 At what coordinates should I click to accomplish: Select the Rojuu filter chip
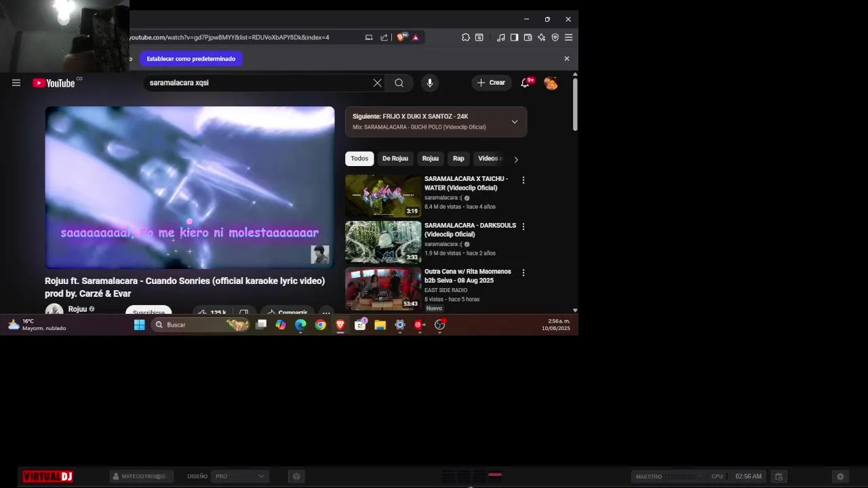(431, 159)
